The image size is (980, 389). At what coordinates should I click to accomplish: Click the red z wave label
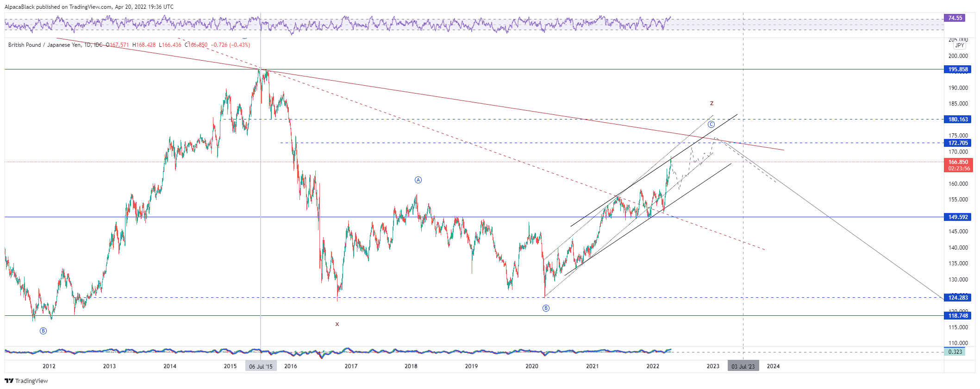712,103
